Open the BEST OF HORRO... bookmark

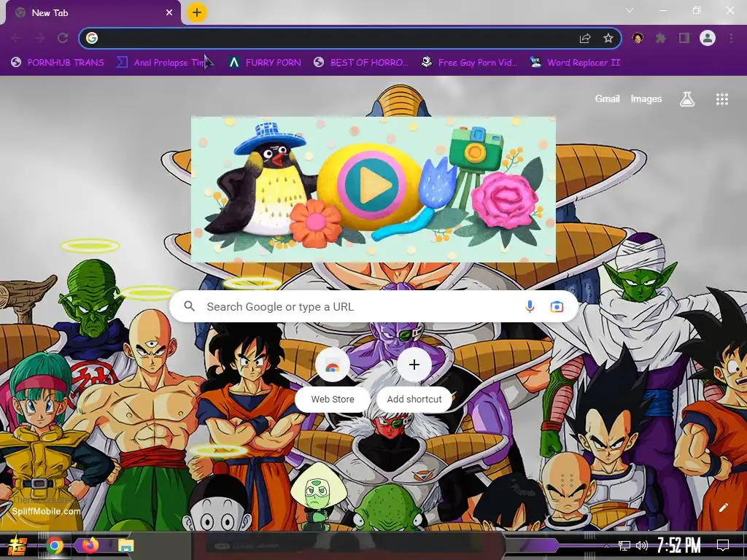[361, 63]
